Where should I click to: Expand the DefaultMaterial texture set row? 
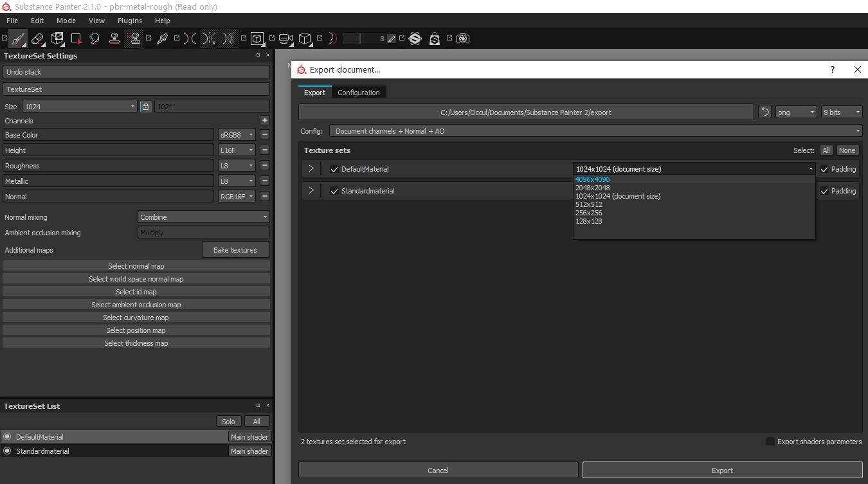[311, 169]
